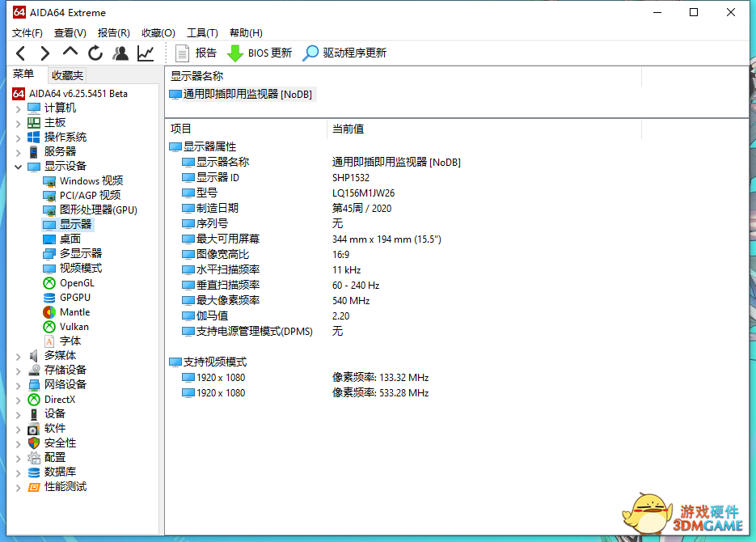756x542 pixels.
Task: Expand the 操作系统 tree node
Action: point(19,138)
